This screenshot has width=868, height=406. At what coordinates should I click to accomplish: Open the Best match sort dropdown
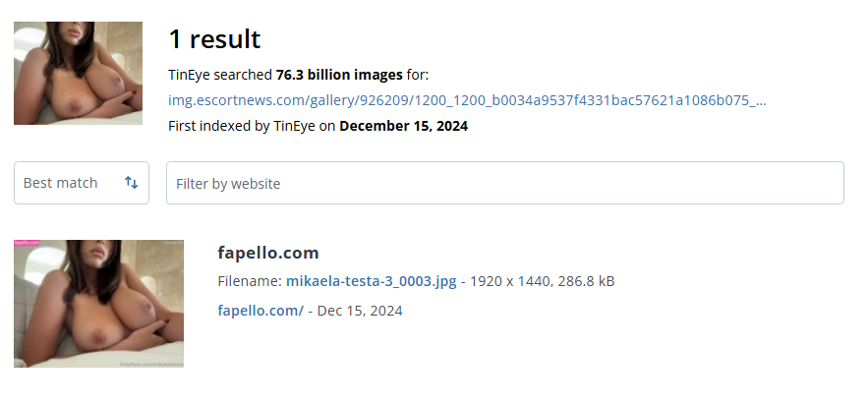pyautogui.click(x=82, y=183)
